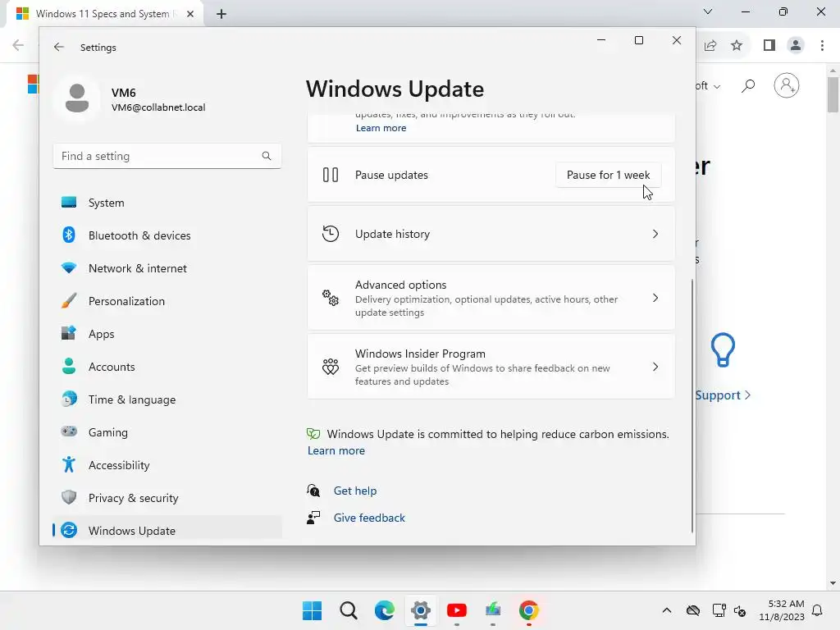The height and width of the screenshot is (630, 840).
Task: Click the Get help headset icon
Action: click(313, 491)
